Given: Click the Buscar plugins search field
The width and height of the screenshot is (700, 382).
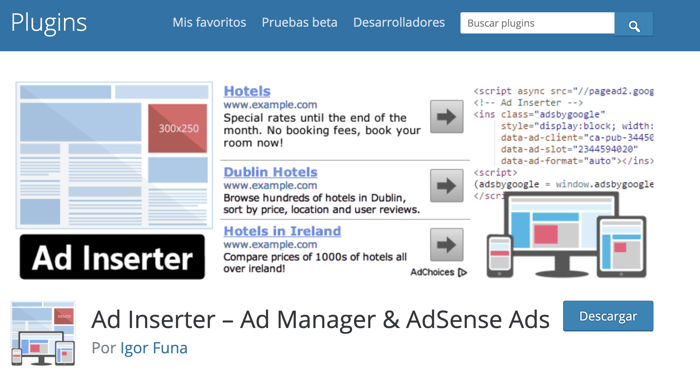Looking at the screenshot, I should [538, 23].
